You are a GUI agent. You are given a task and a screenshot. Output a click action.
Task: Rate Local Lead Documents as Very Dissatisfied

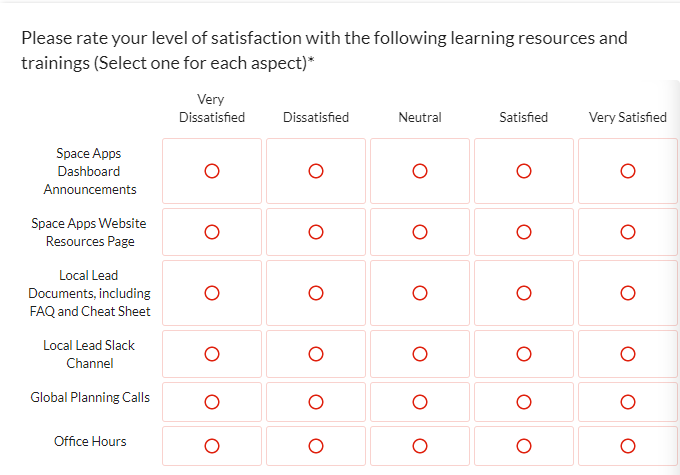tap(212, 293)
